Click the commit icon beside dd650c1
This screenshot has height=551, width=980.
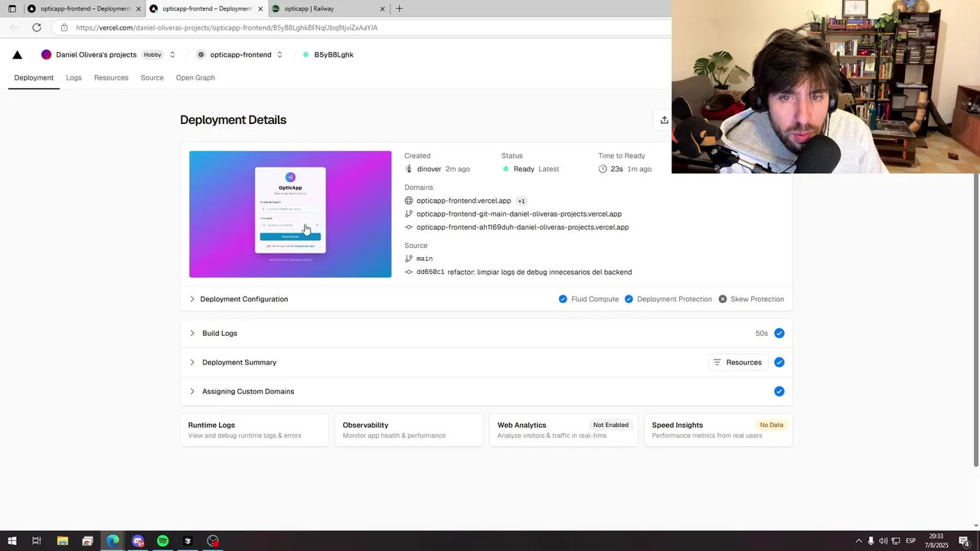tap(409, 272)
